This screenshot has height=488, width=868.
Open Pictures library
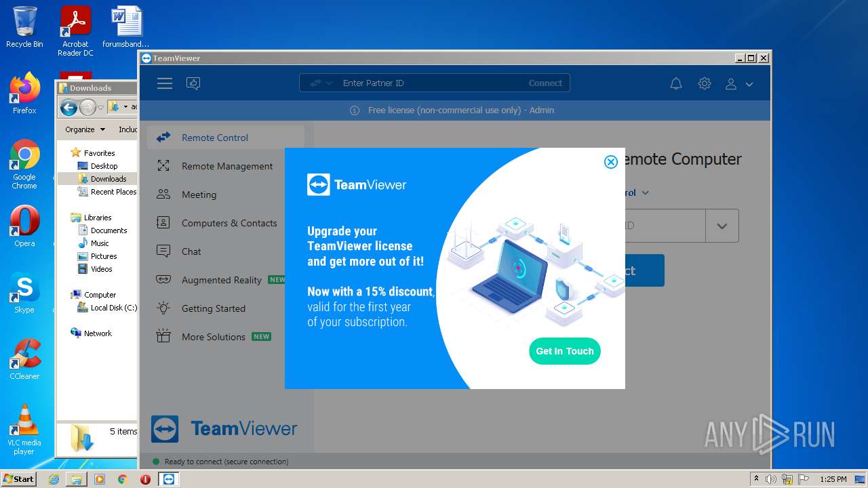click(x=104, y=256)
